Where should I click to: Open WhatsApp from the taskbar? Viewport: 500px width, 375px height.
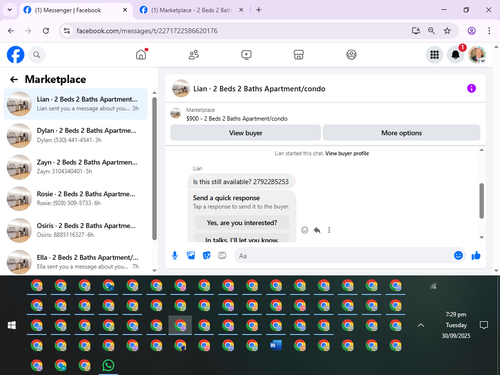[108, 365]
